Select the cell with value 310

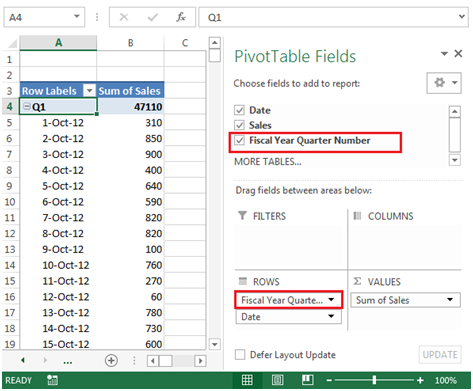tap(130, 123)
